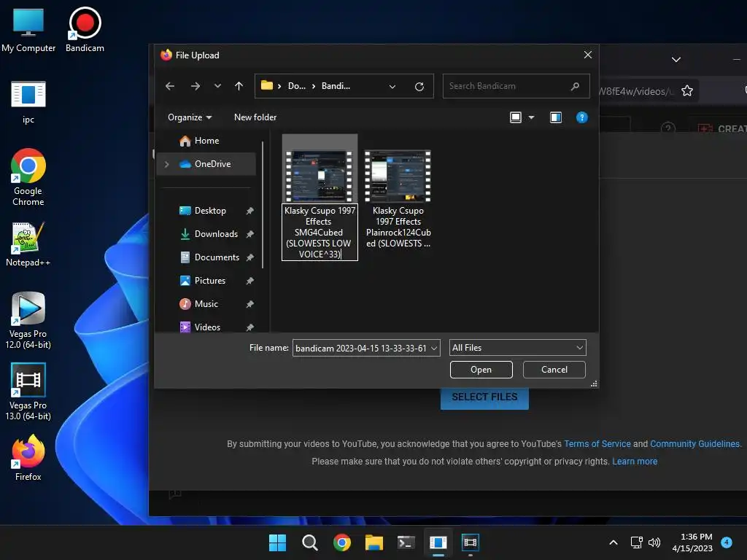The height and width of the screenshot is (560, 747).
Task: Go forward in File Upload dialog
Action: [x=196, y=86]
